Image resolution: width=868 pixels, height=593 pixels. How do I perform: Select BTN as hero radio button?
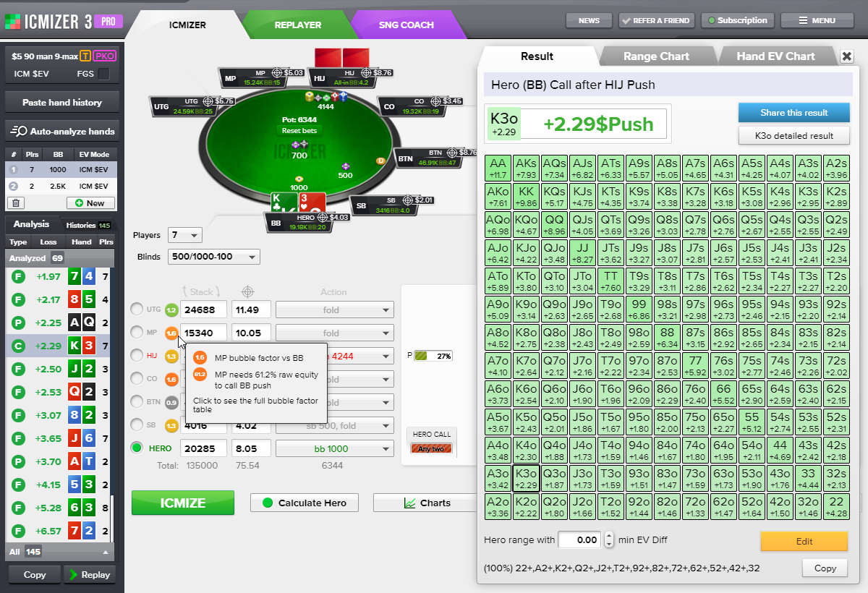point(137,402)
